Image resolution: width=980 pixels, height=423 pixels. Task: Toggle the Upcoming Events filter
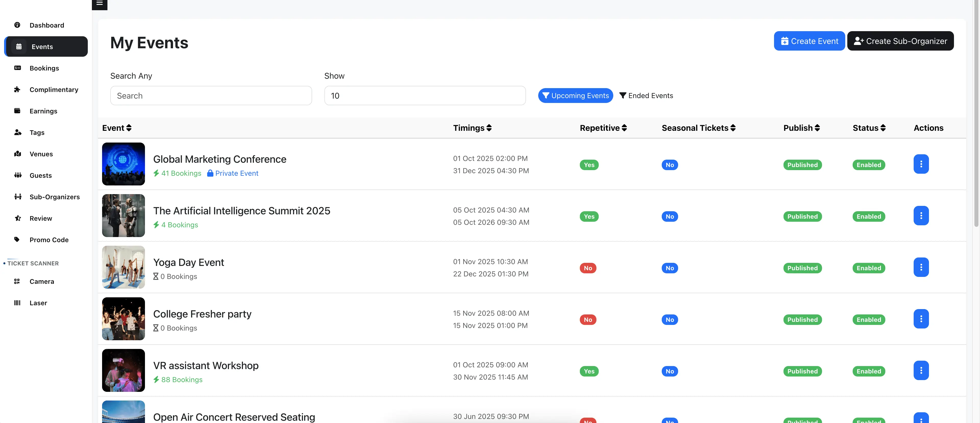click(575, 96)
